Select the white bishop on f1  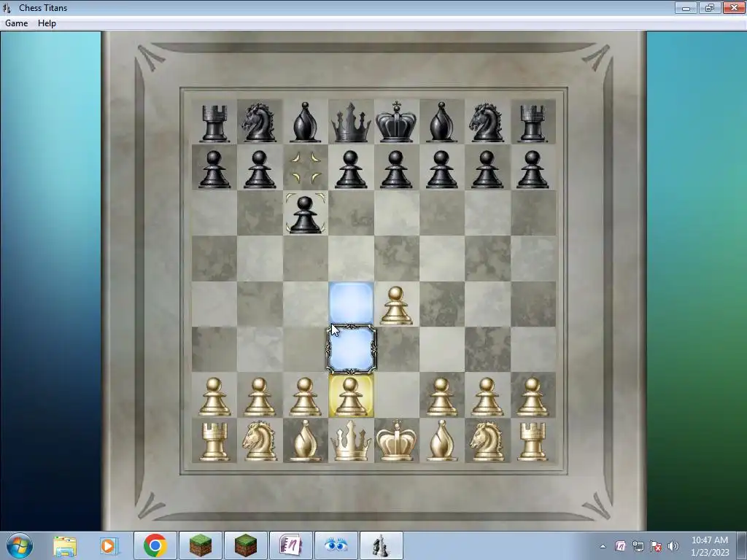(x=441, y=441)
